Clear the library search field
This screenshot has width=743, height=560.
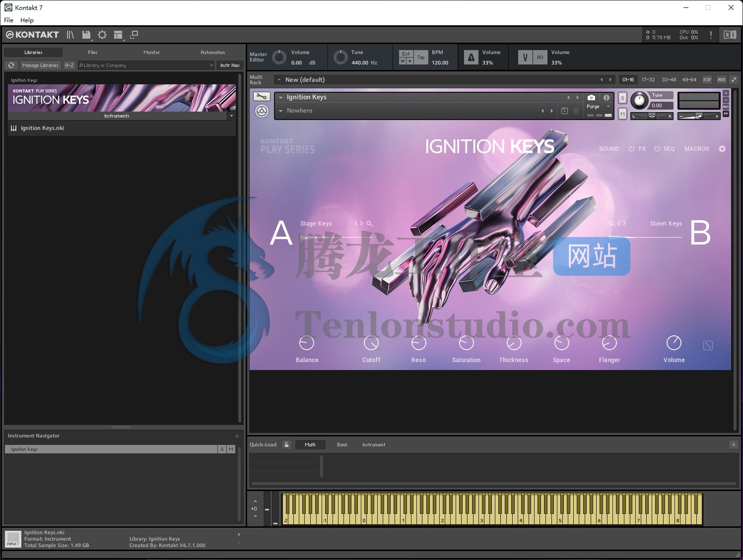211,65
